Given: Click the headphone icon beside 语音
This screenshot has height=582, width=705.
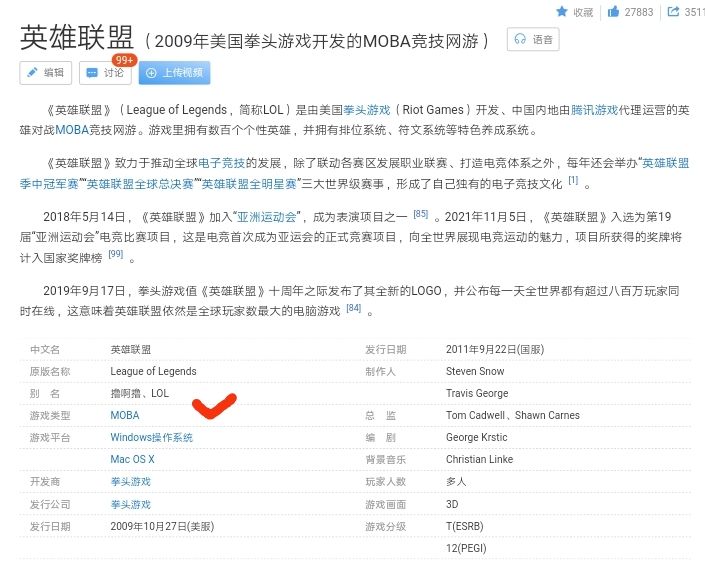Looking at the screenshot, I should click(x=520, y=39).
